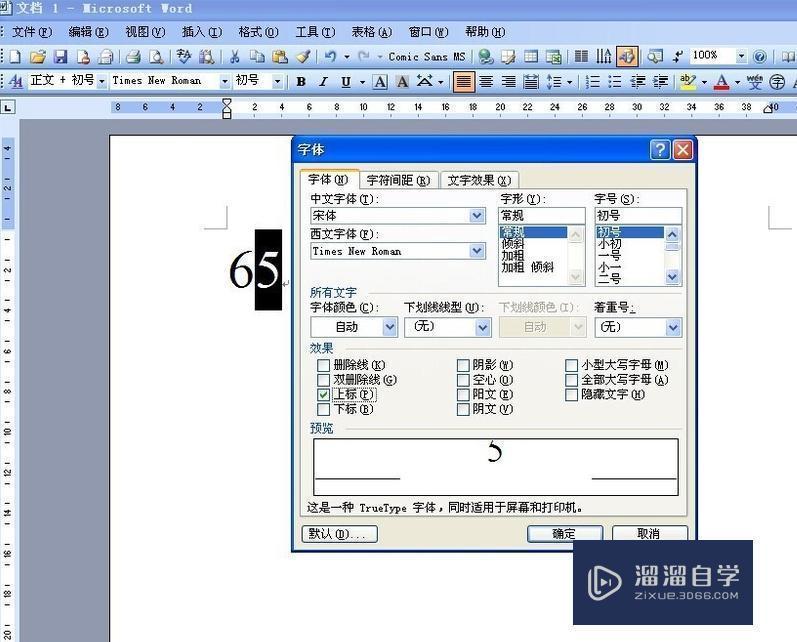Click the Copy icon

(257, 56)
